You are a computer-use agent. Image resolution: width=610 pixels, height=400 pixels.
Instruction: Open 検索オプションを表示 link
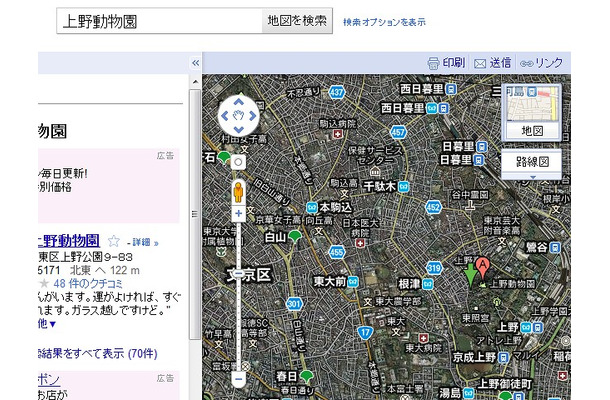click(383, 21)
